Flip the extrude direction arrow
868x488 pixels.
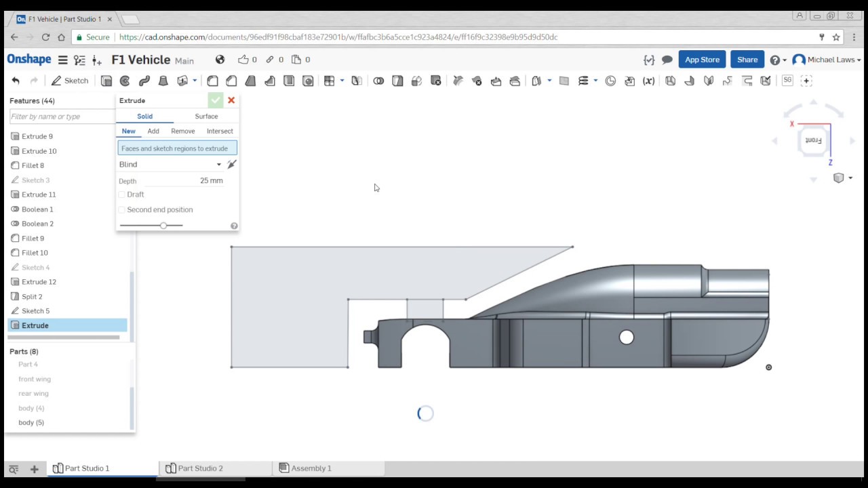tap(232, 164)
